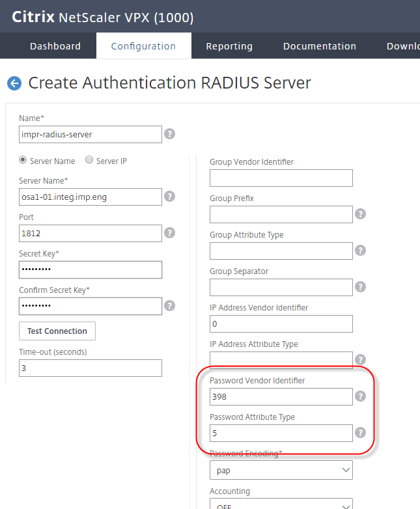This screenshot has width=420, height=509.
Task: Go to the Documentation tab
Action: point(319,46)
